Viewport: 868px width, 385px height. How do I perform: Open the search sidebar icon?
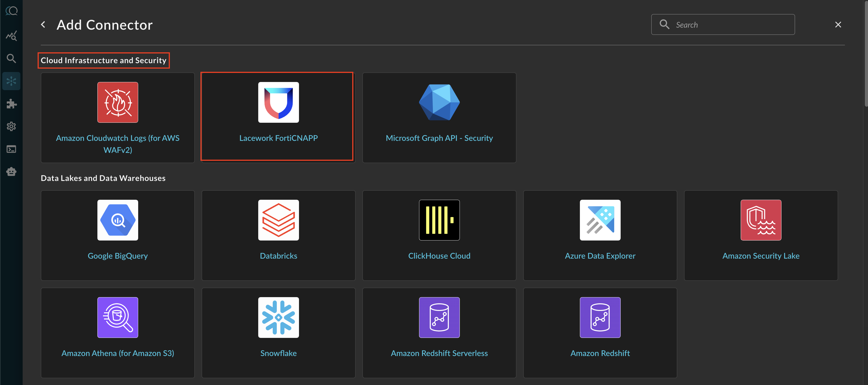[12, 58]
